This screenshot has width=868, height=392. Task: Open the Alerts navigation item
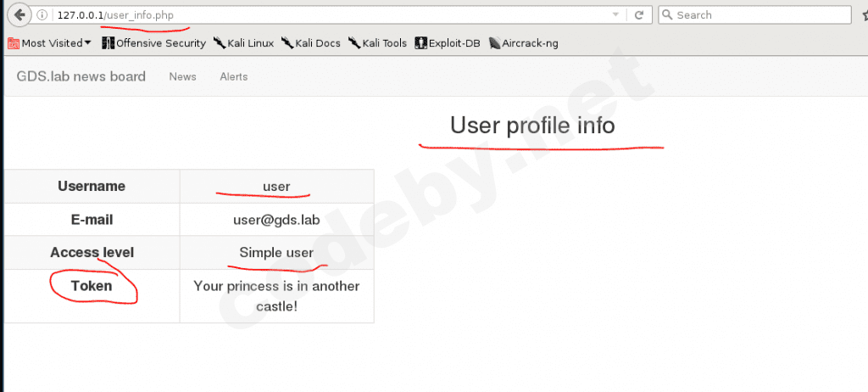(234, 76)
